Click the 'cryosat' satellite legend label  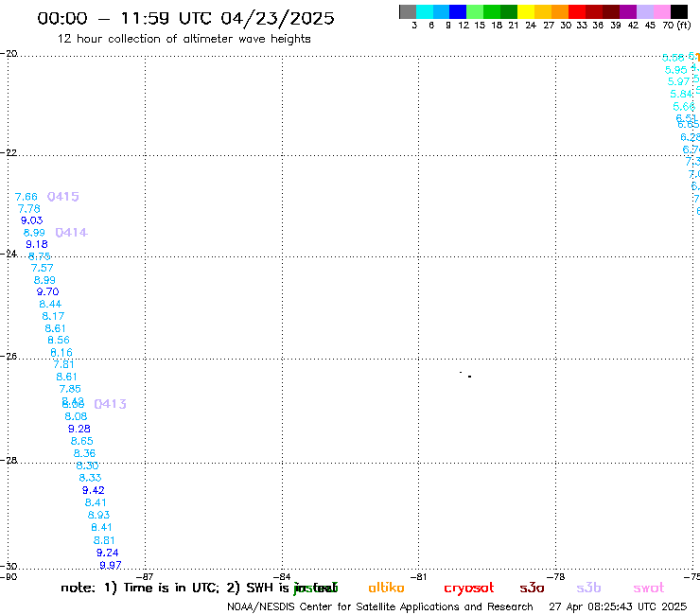pos(469,589)
